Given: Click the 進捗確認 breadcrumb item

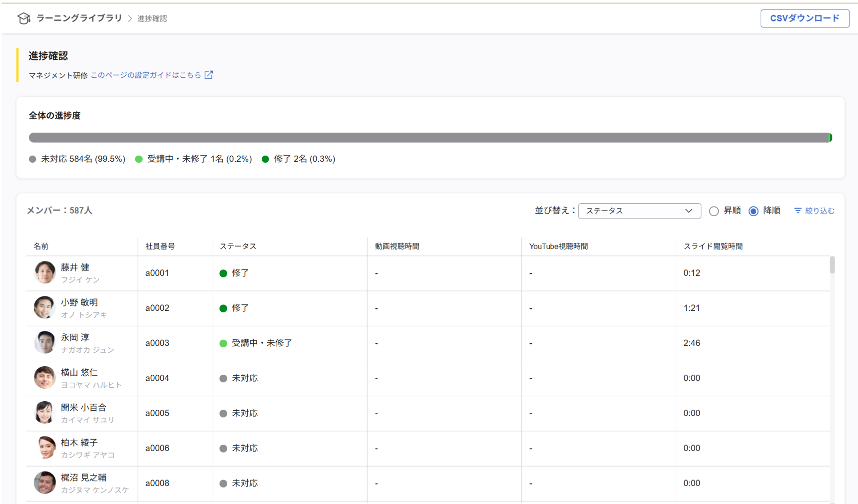Looking at the screenshot, I should (152, 18).
